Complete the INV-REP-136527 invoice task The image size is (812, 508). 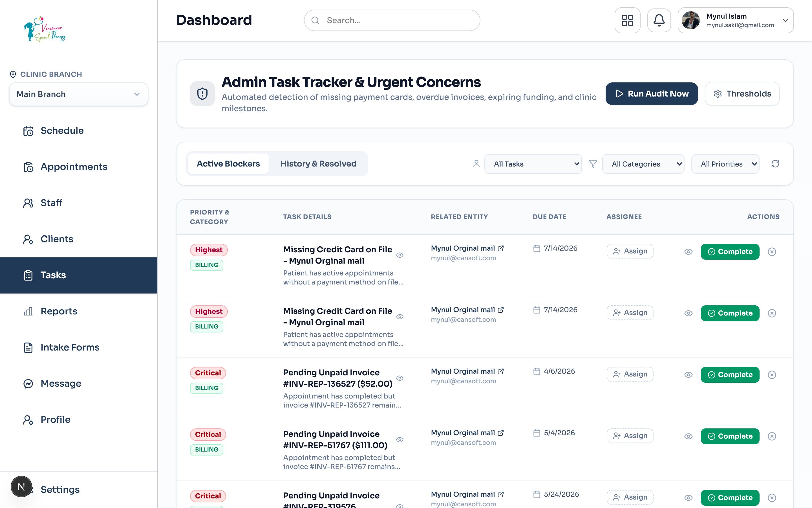[730, 375]
